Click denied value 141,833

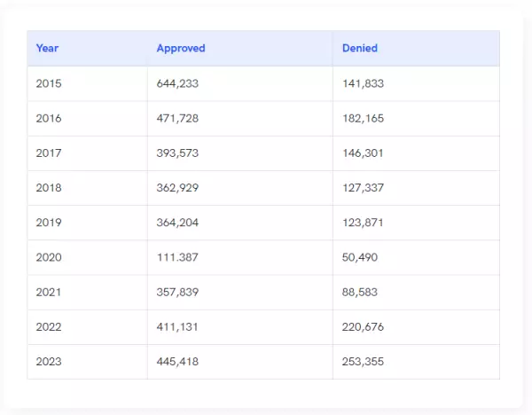point(363,83)
